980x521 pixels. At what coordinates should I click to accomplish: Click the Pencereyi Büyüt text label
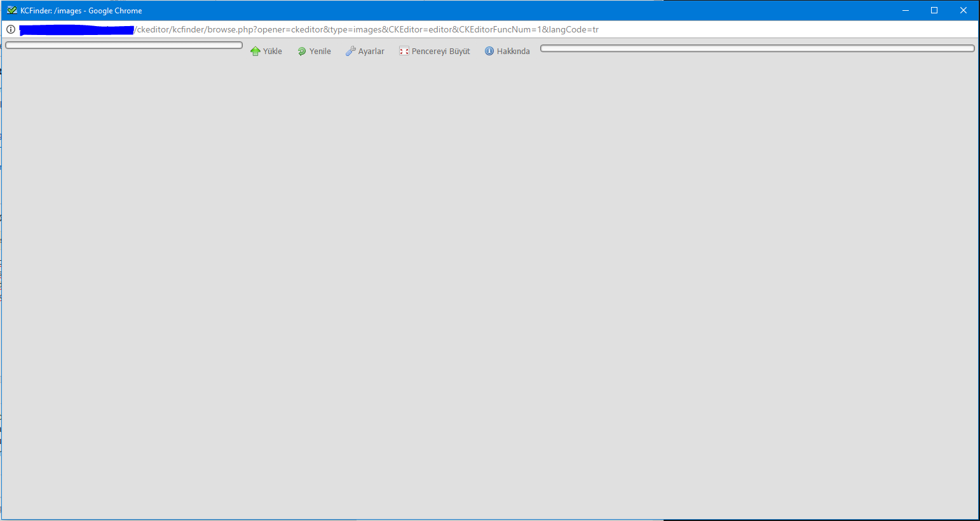(441, 52)
